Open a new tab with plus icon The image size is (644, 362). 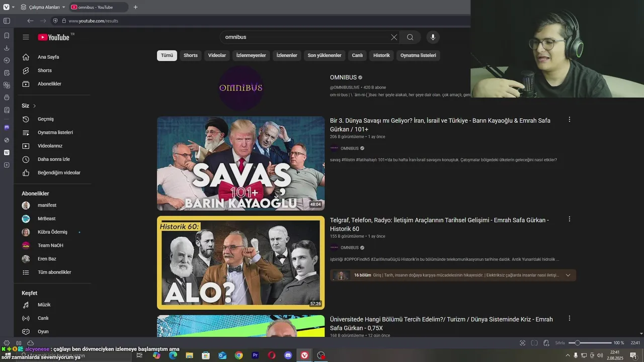[135, 7]
